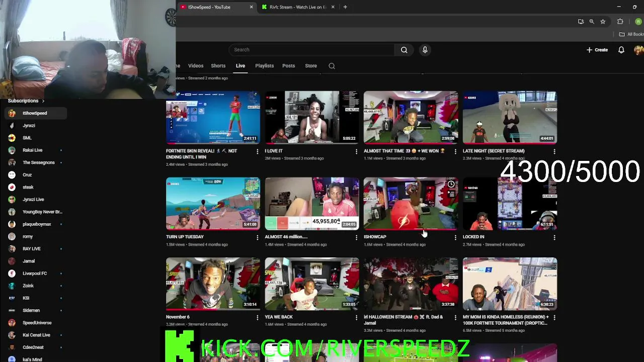Viewport: 644px width, 362px height.
Task: Open IShowSpeed subscription in sidebar
Action: 35,113
